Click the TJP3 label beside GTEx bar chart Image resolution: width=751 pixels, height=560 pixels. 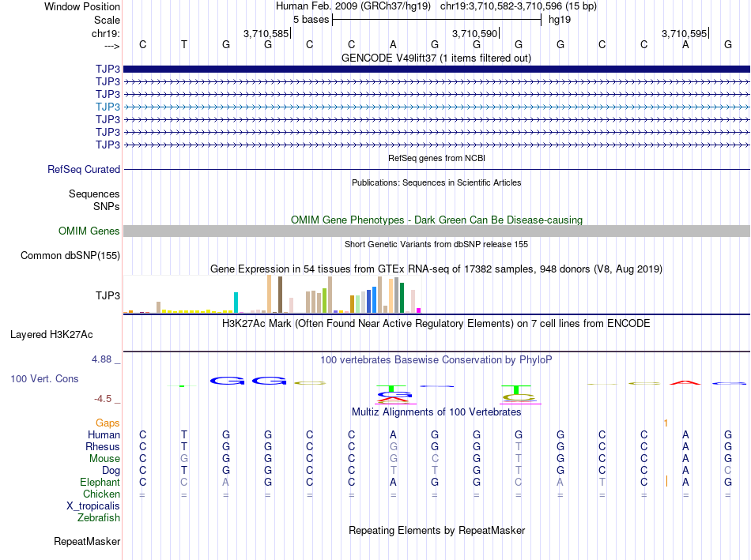pyautogui.click(x=108, y=295)
